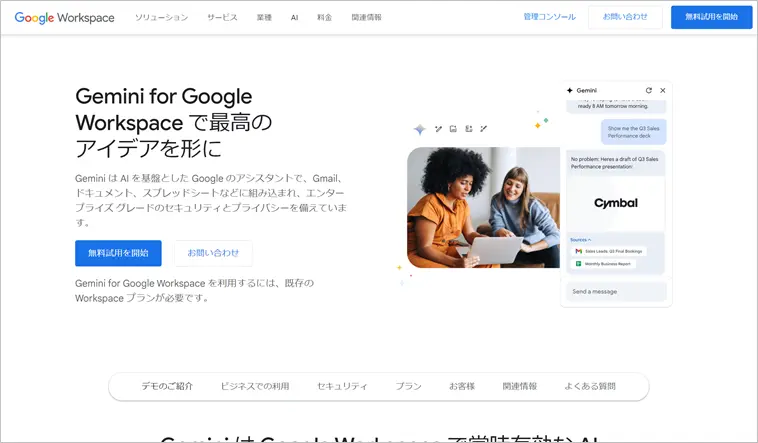This screenshot has height=443, width=758.
Task: Close the Gemini chat panel with X
Action: (x=662, y=90)
